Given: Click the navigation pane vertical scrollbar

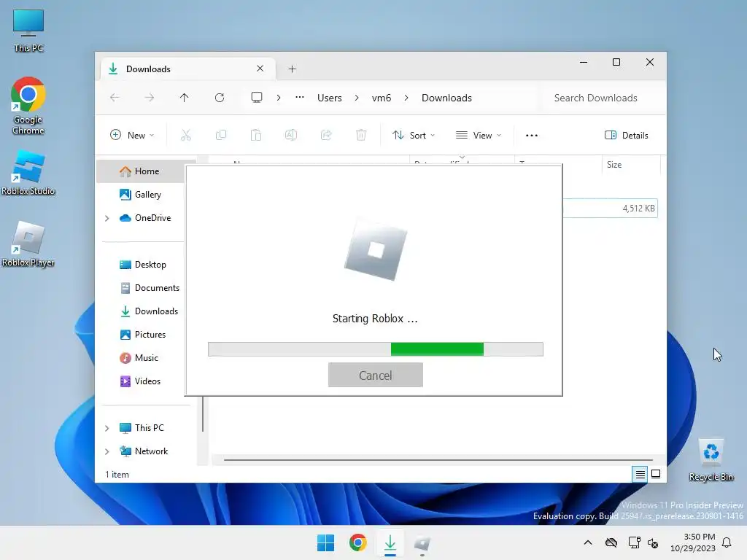Looking at the screenshot, I should pyautogui.click(x=203, y=414).
